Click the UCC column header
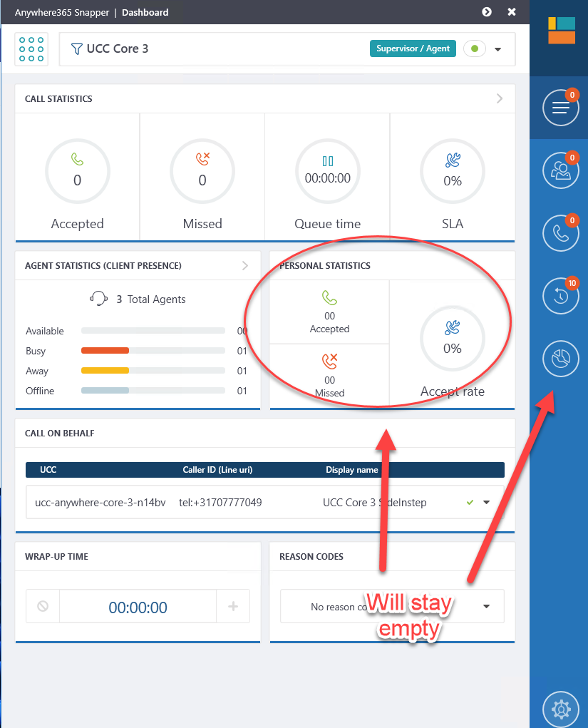The image size is (588, 728). pyautogui.click(x=48, y=469)
